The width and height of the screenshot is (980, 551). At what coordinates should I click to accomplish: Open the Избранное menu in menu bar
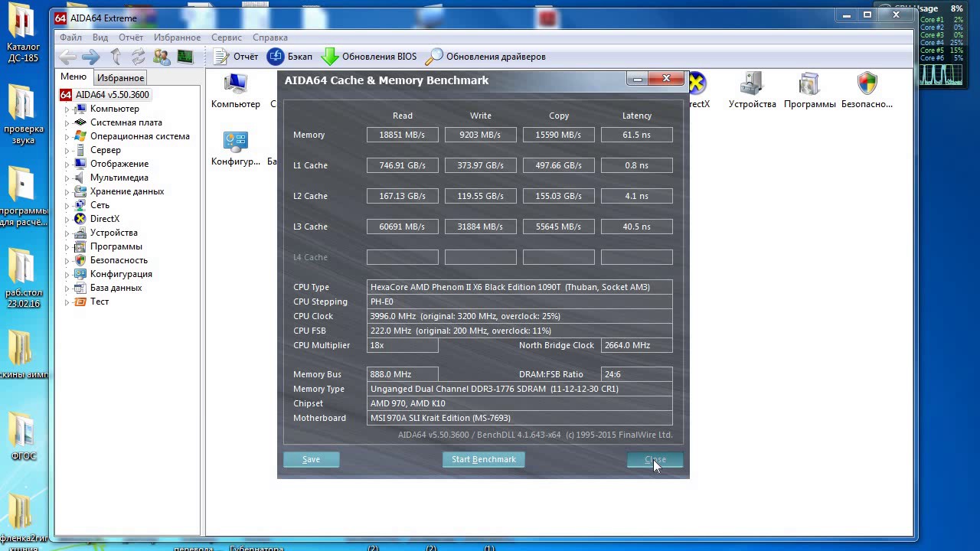click(x=177, y=37)
